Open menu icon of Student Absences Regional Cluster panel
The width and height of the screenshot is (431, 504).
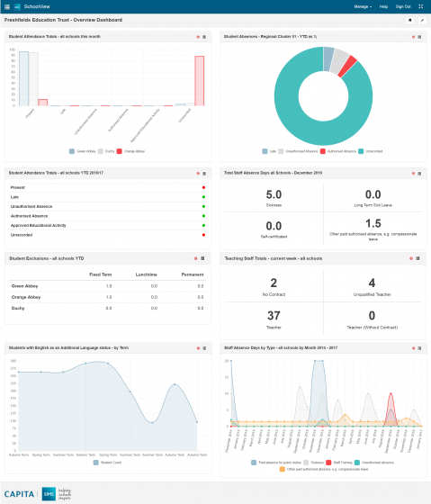click(x=419, y=37)
